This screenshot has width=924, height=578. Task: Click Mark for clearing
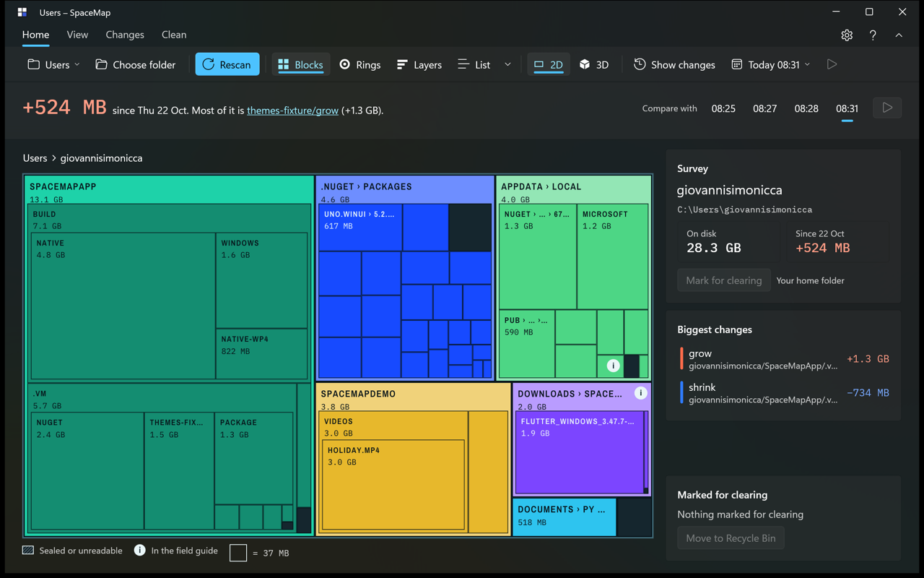coord(723,280)
